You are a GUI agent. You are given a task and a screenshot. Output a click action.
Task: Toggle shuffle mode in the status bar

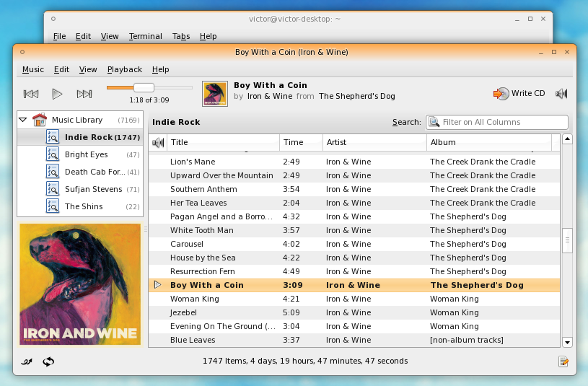tap(27, 361)
